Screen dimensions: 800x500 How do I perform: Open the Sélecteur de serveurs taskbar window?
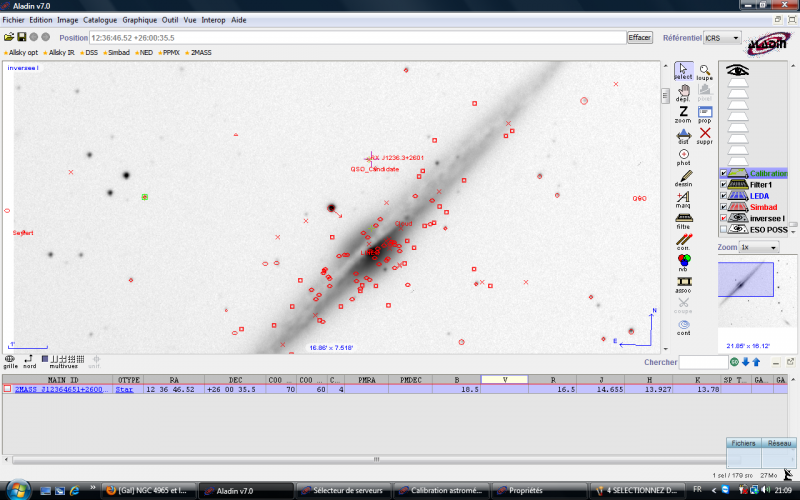[344, 490]
